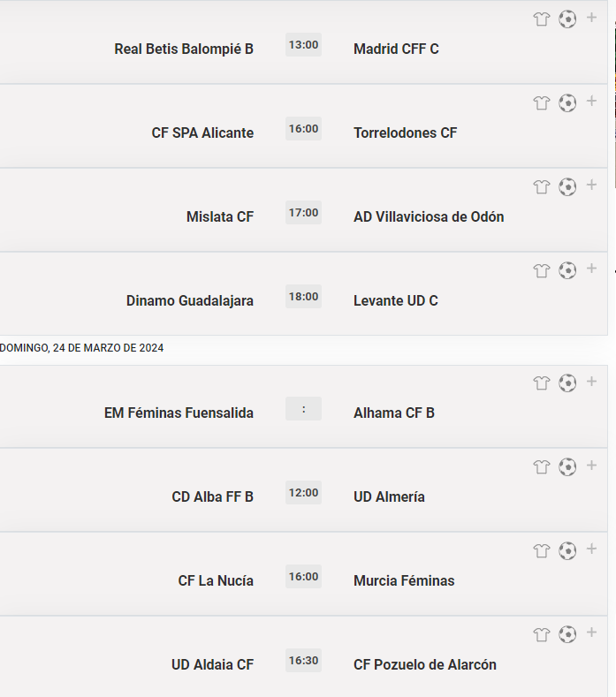Click the 16:30 time for UD Aldaia match
This screenshot has width=616, height=697.
(303, 661)
